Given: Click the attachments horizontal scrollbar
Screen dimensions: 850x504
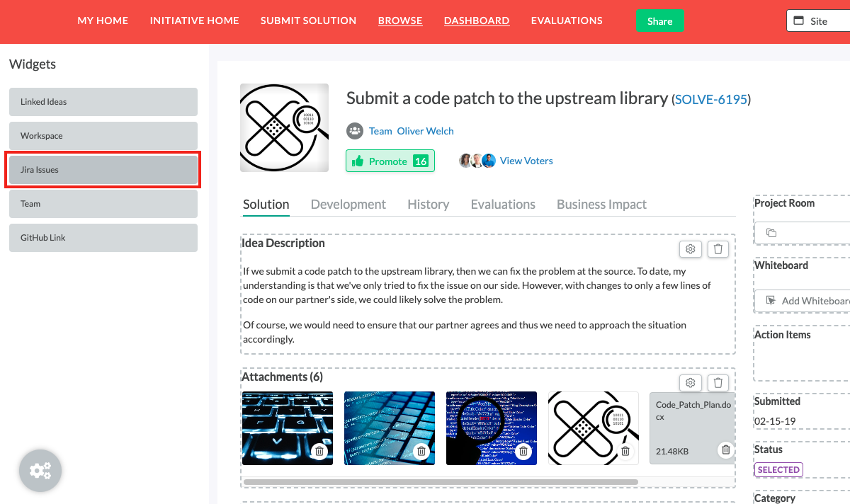Looking at the screenshot, I should click(441, 482).
